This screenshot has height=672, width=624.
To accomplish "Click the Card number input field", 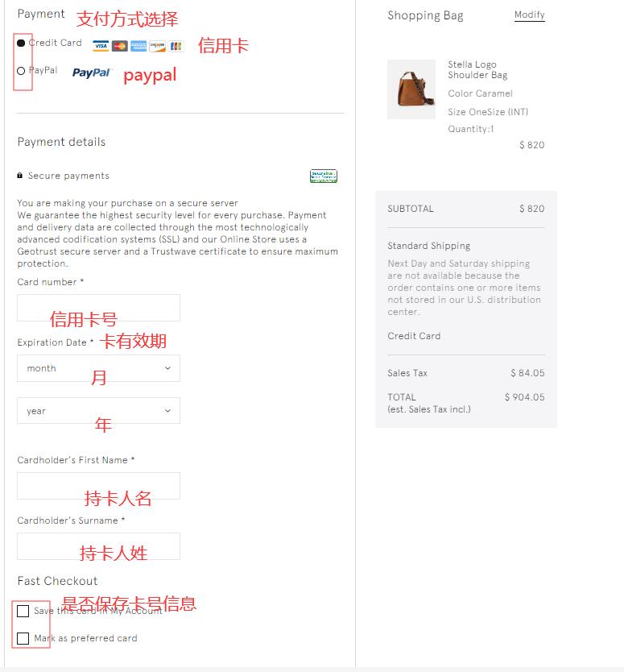I will point(98,308).
